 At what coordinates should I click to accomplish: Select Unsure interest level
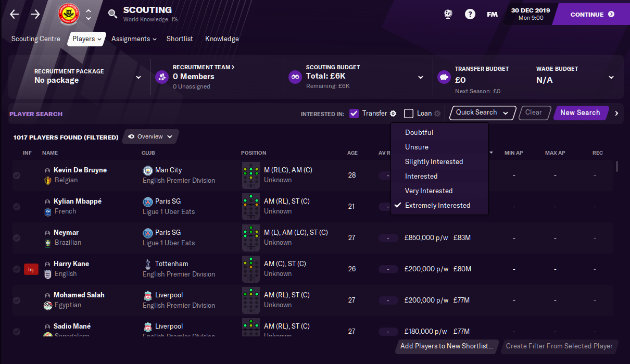click(440, 147)
